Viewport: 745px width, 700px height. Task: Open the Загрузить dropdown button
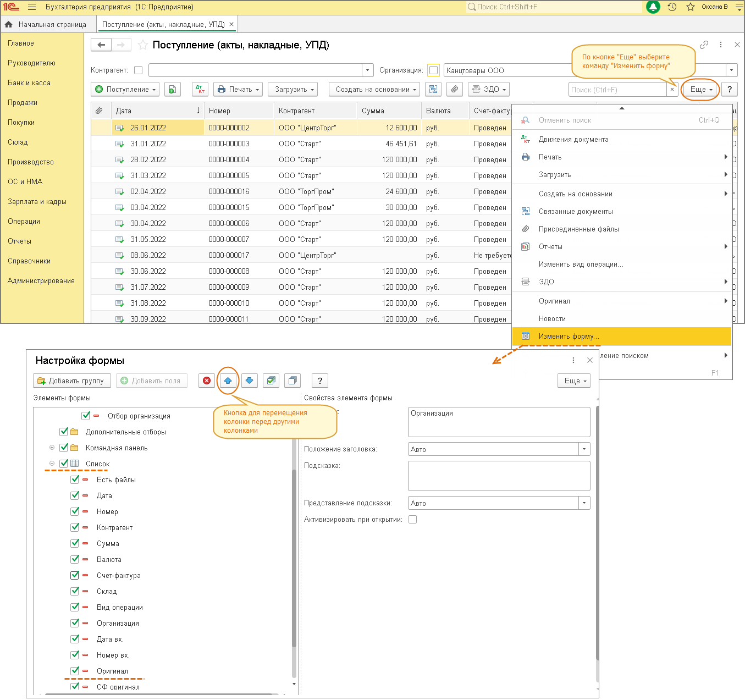point(294,90)
